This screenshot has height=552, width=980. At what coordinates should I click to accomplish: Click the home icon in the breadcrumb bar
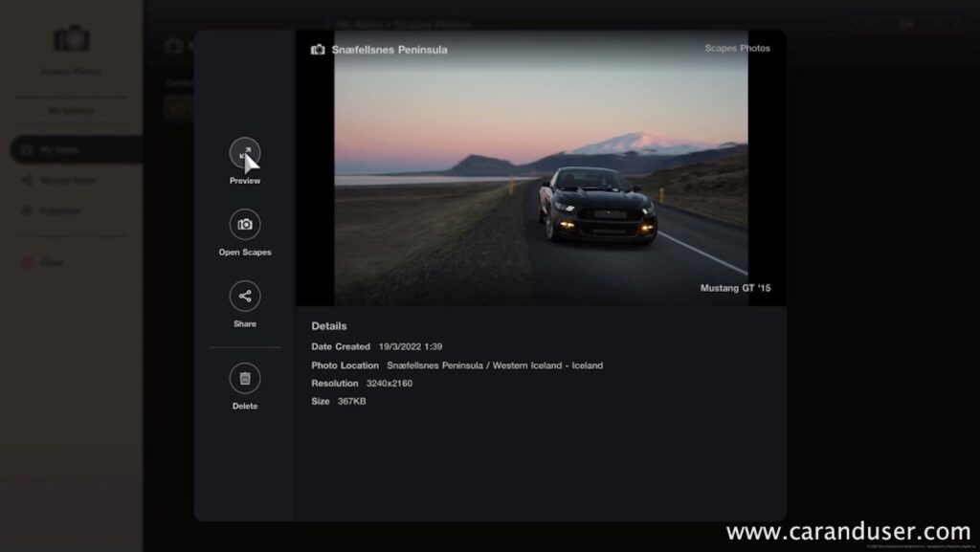click(x=173, y=46)
